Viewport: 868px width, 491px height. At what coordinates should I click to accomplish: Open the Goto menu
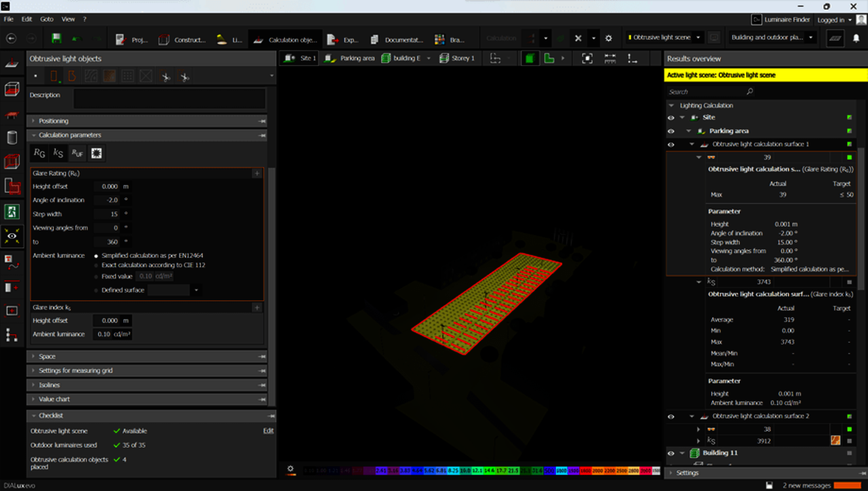[x=47, y=19]
